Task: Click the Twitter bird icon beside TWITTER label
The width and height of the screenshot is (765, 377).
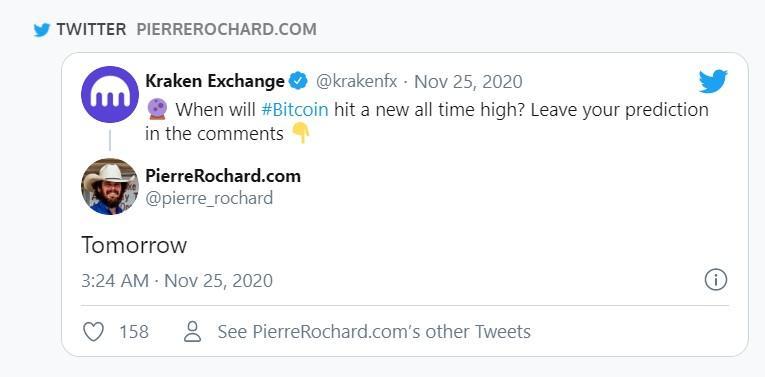Action: pyautogui.click(x=42, y=30)
